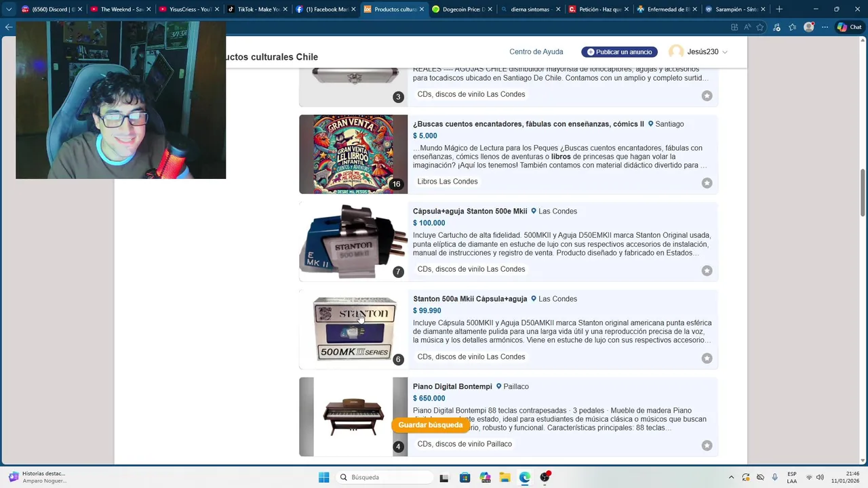Favorite the Piano Digital Bontempi listing star
The image size is (868, 488).
point(707,445)
